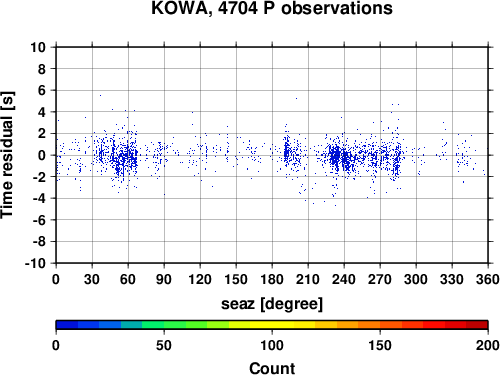Click the x-axis tick label 60

pos(128,279)
